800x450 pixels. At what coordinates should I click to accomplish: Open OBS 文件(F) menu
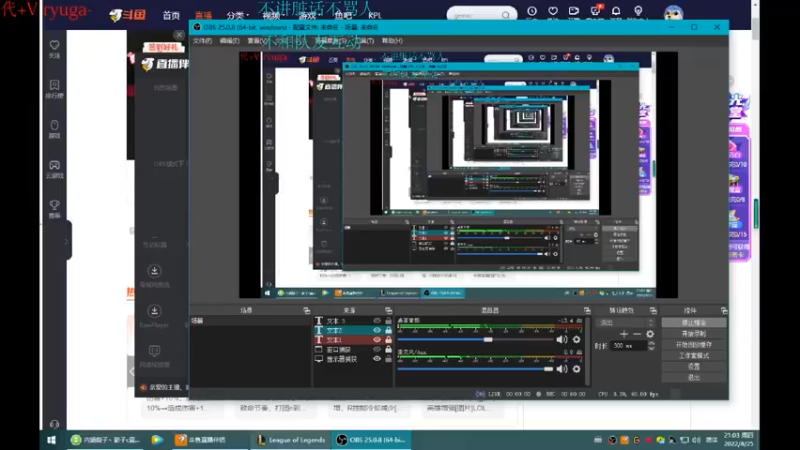pyautogui.click(x=202, y=41)
